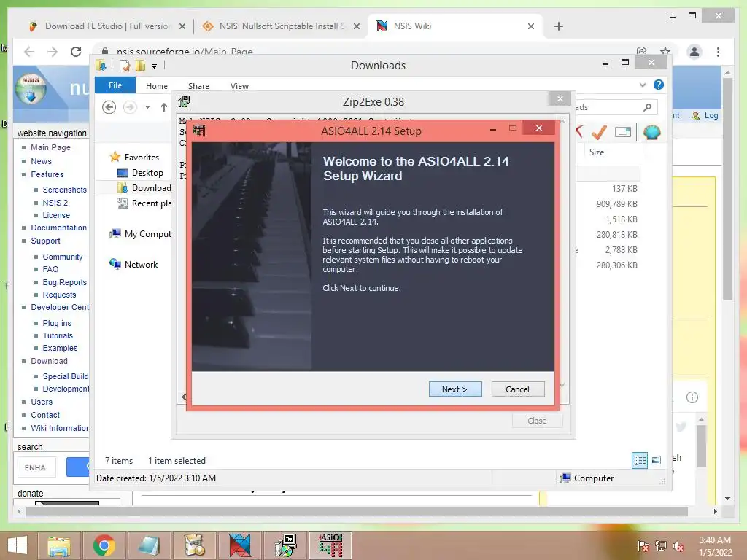
Task: Bookmark this page with star icon
Action: tap(665, 51)
